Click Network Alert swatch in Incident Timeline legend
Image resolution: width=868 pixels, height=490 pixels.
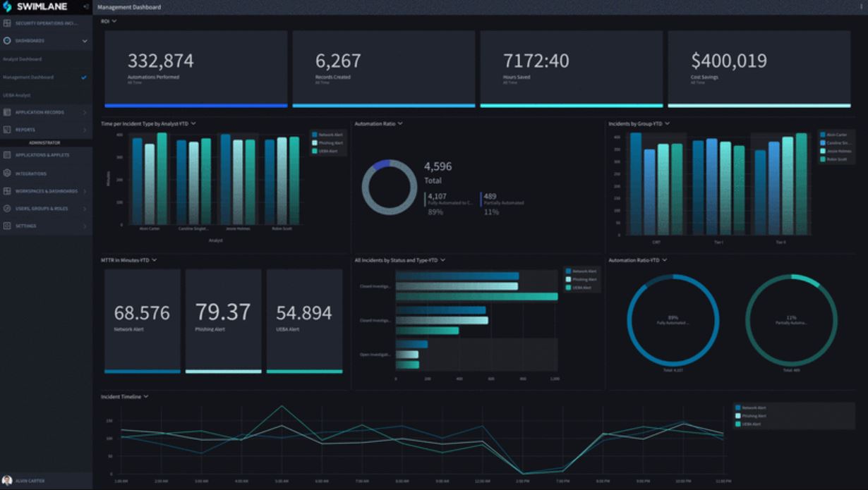[x=738, y=408]
